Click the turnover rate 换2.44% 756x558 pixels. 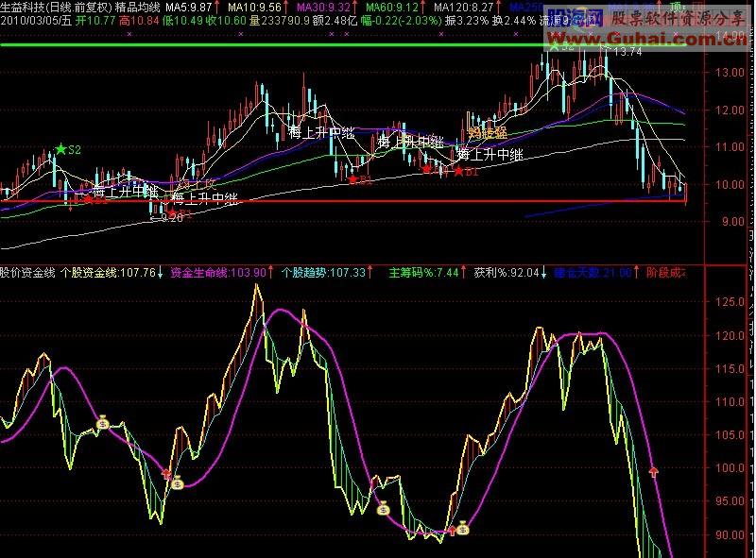pos(513,21)
